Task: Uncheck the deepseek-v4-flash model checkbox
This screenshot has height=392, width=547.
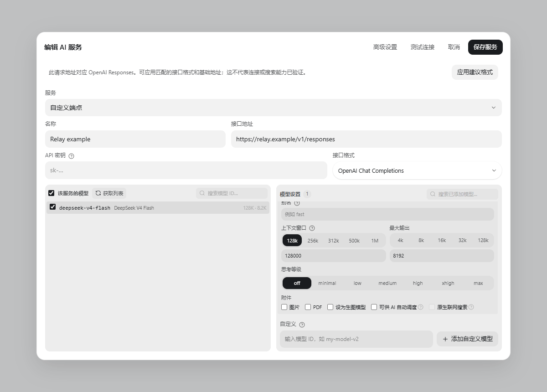Action: [x=53, y=207]
